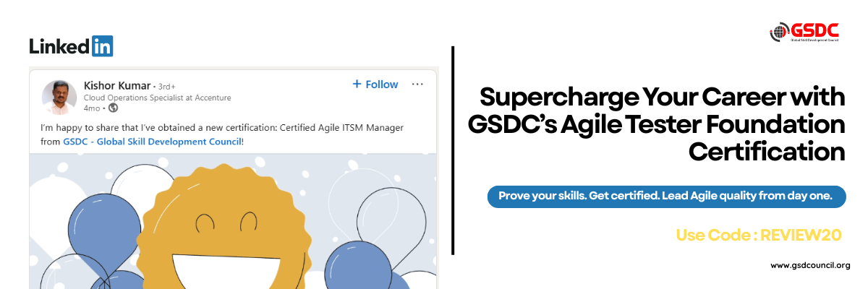The image size is (868, 289).
Task: Open the post's three-dot more options menu
Action: (x=417, y=85)
